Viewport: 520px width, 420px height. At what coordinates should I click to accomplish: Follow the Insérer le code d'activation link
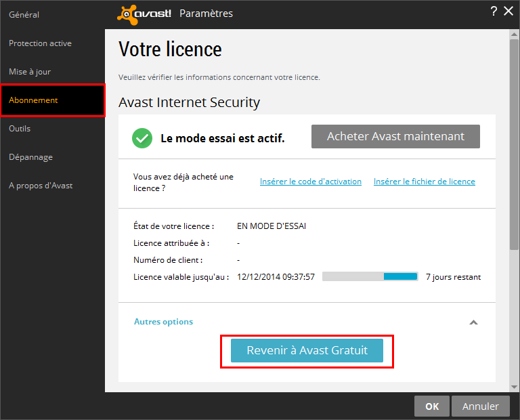point(310,182)
